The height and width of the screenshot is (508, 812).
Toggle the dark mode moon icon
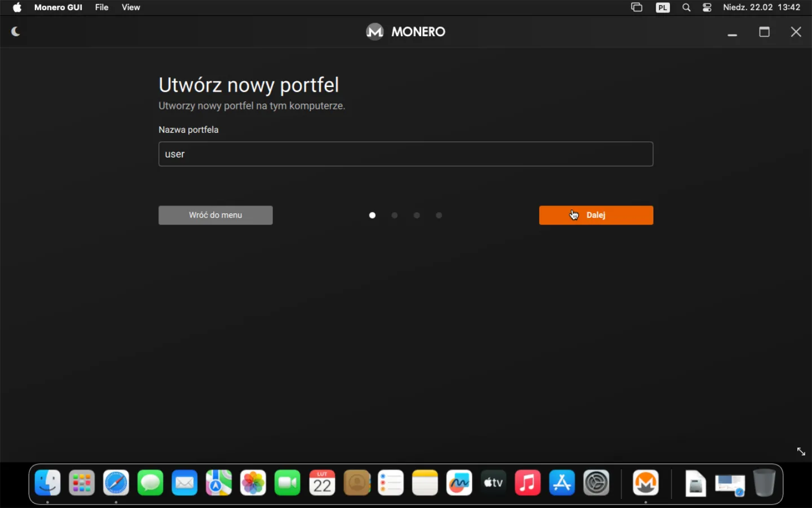(x=16, y=32)
